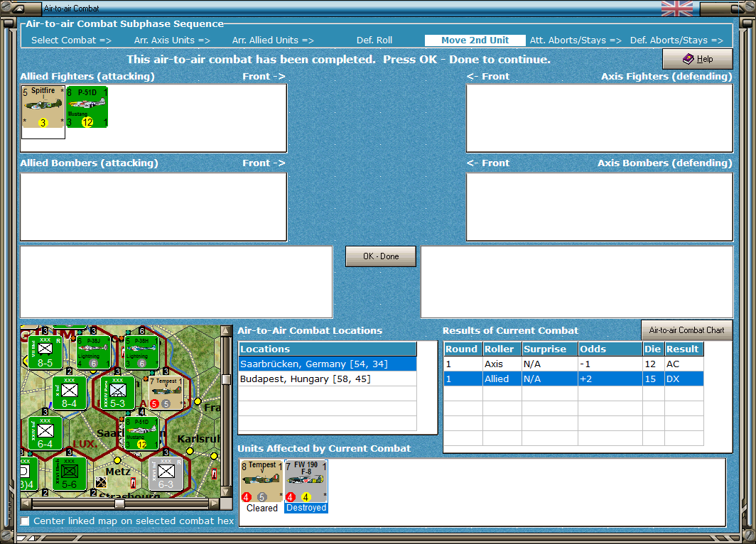This screenshot has height=544, width=756.
Task: Click the 8-5 corps counter on map
Action: (44, 352)
